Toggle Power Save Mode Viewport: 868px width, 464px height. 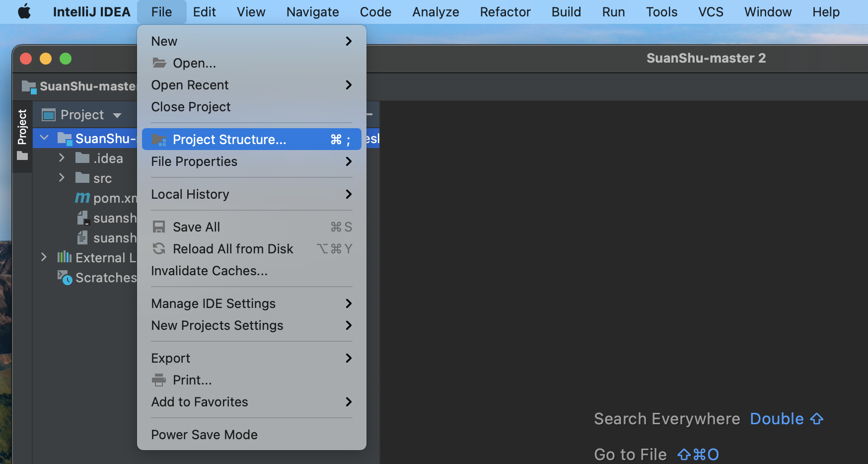click(251, 435)
